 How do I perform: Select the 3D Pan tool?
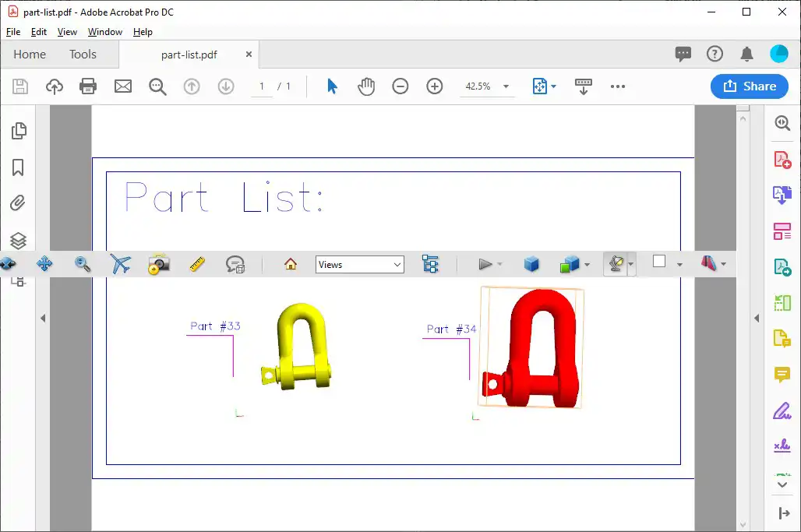tap(44, 264)
